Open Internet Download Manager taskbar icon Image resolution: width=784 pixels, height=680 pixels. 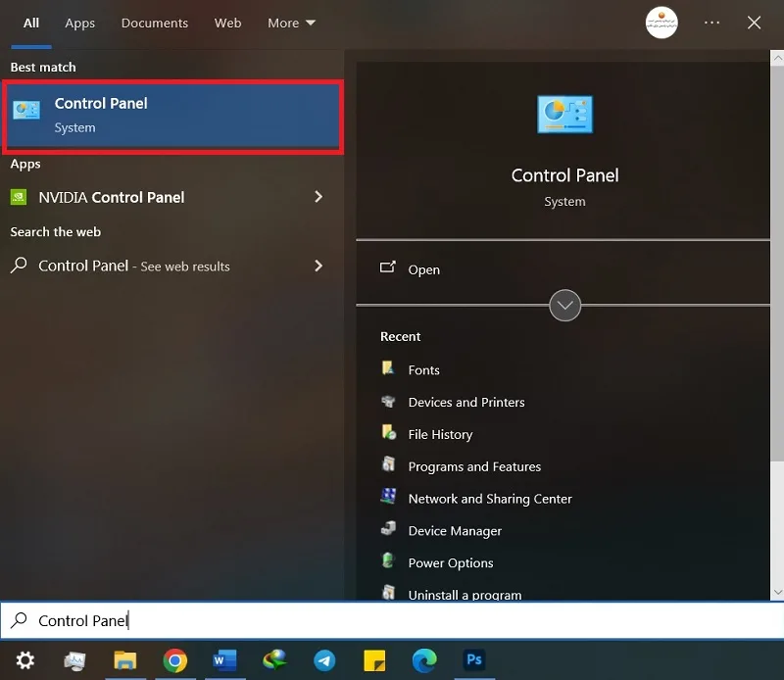click(x=274, y=660)
